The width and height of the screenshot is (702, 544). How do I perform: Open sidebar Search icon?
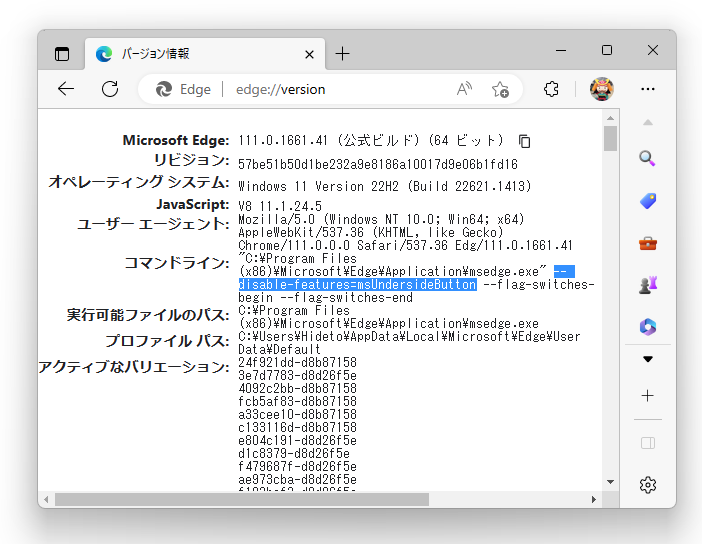click(x=647, y=158)
